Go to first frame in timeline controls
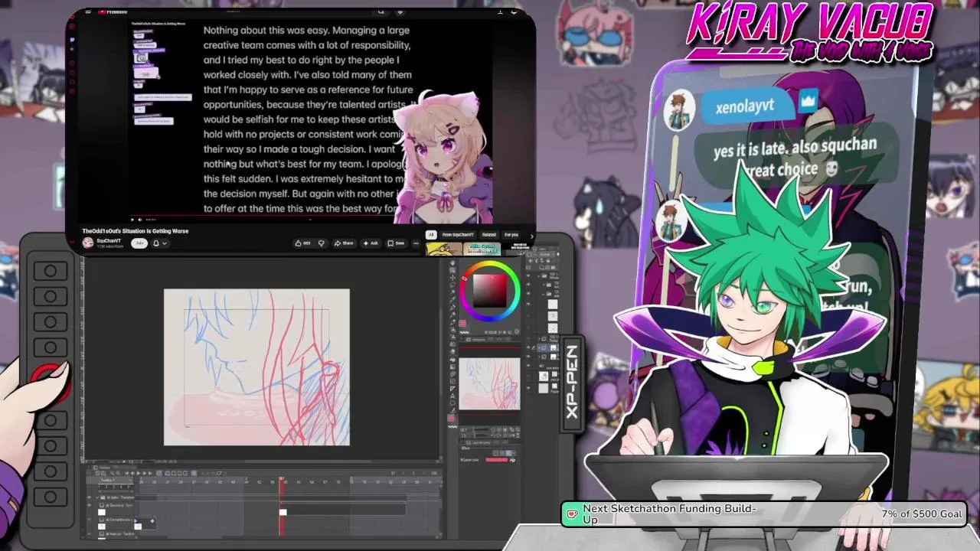The image size is (980, 551). (x=126, y=473)
